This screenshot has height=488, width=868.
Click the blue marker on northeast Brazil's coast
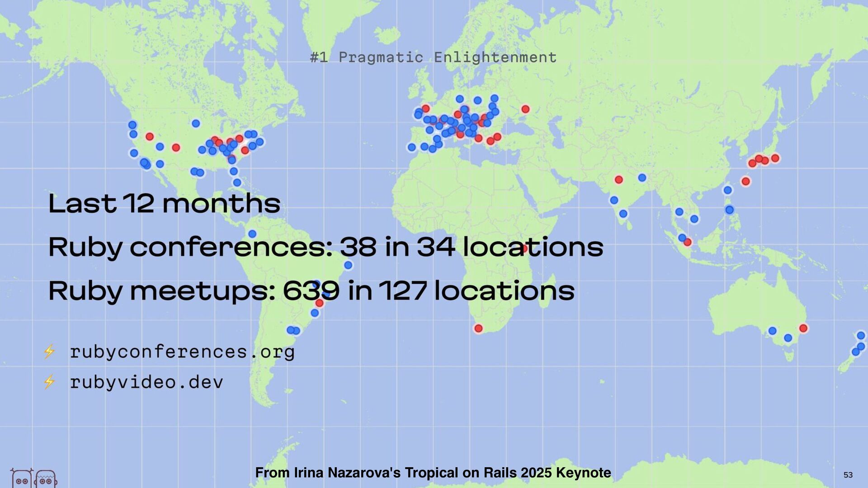348,265
